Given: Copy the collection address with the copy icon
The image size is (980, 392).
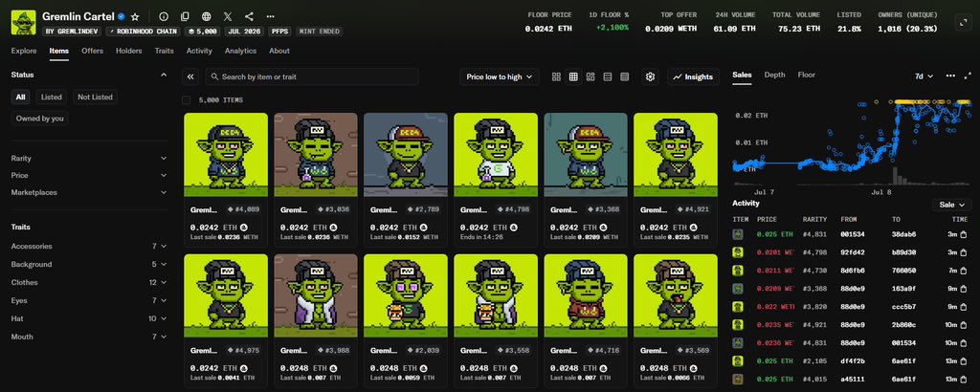Looking at the screenshot, I should (x=185, y=17).
